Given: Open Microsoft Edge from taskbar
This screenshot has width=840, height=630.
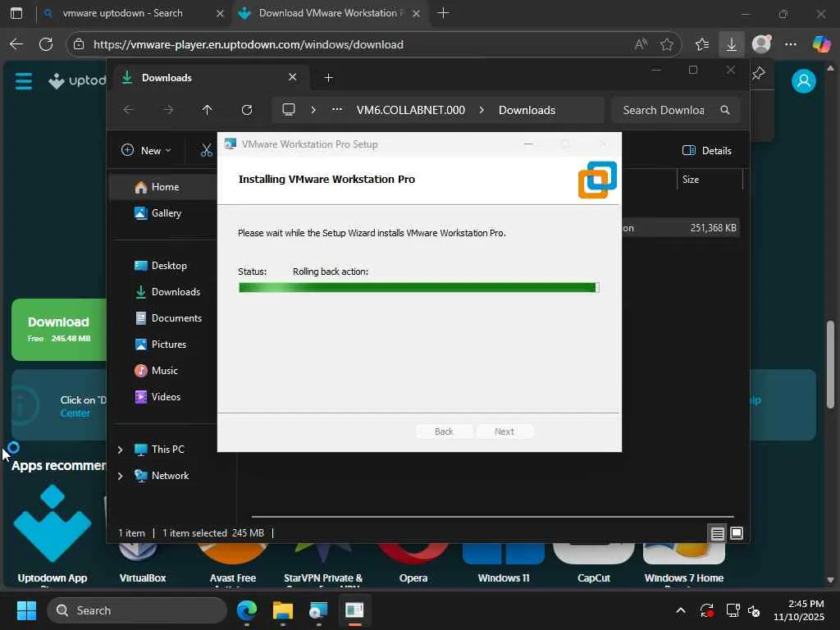Looking at the screenshot, I should tap(247, 610).
